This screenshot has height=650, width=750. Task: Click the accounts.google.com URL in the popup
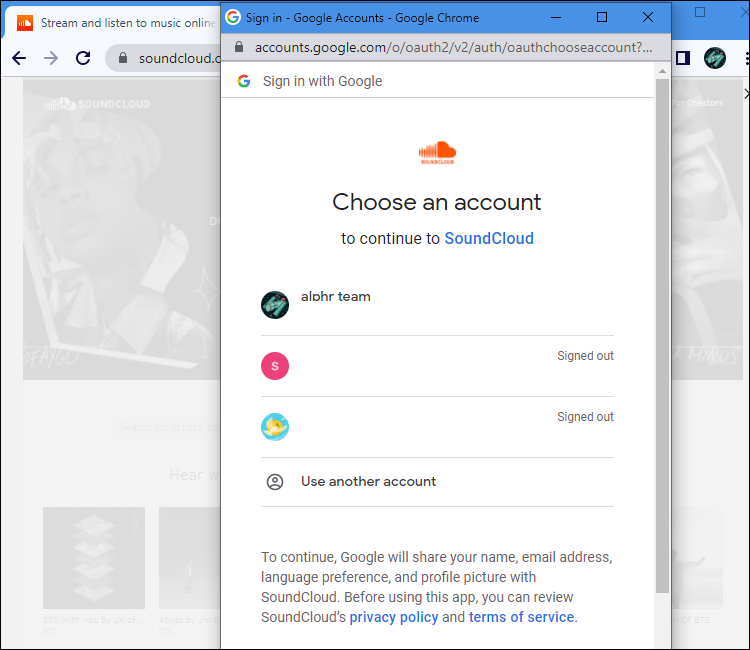click(x=453, y=47)
